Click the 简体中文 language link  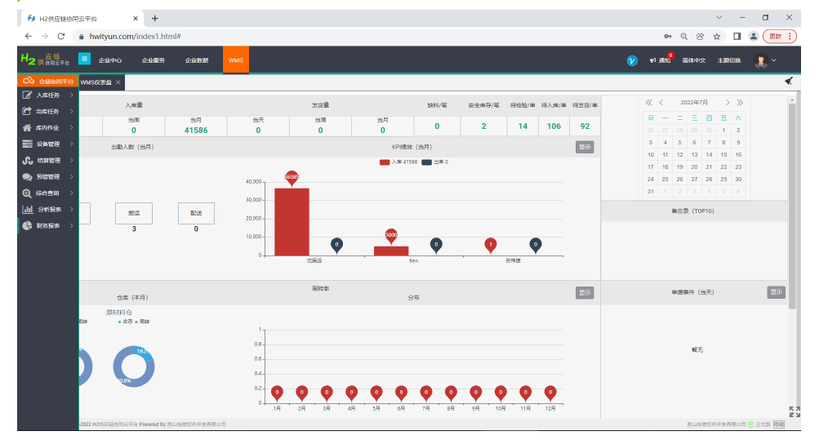point(694,61)
